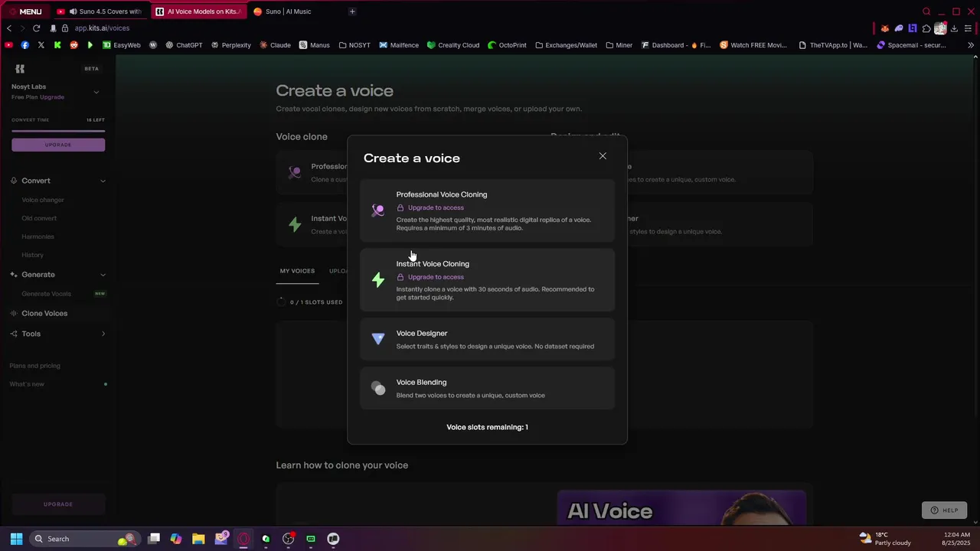Screen dimensions: 980x551
Task: Choose the Voice Blending option
Action: click(487, 388)
